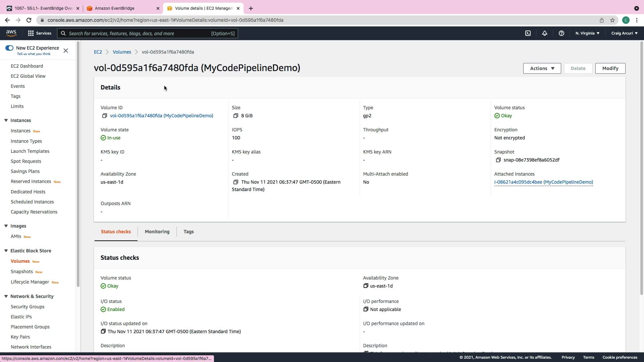The height and width of the screenshot is (362, 644).
Task: Copy the Volume ID value
Action: (104, 116)
